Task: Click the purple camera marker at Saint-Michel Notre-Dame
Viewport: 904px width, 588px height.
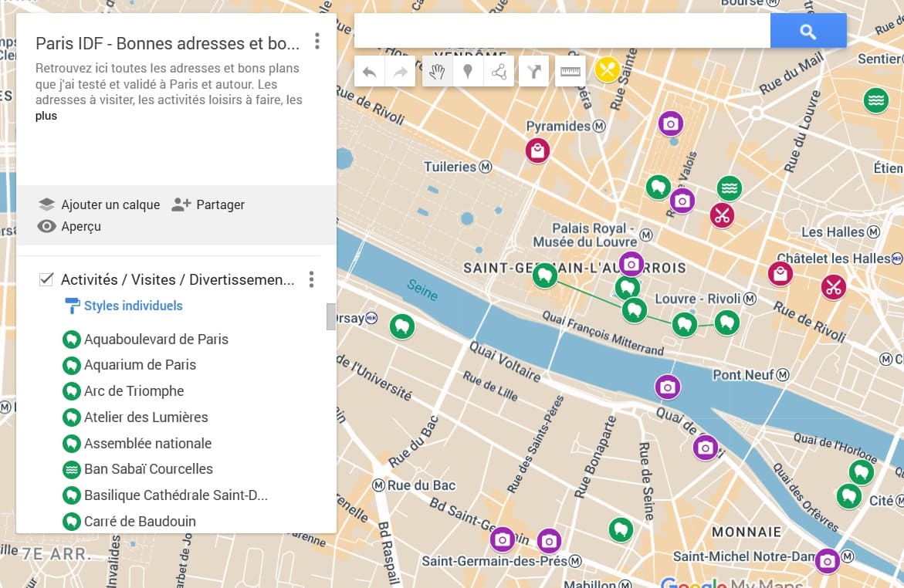Action: coord(828,561)
